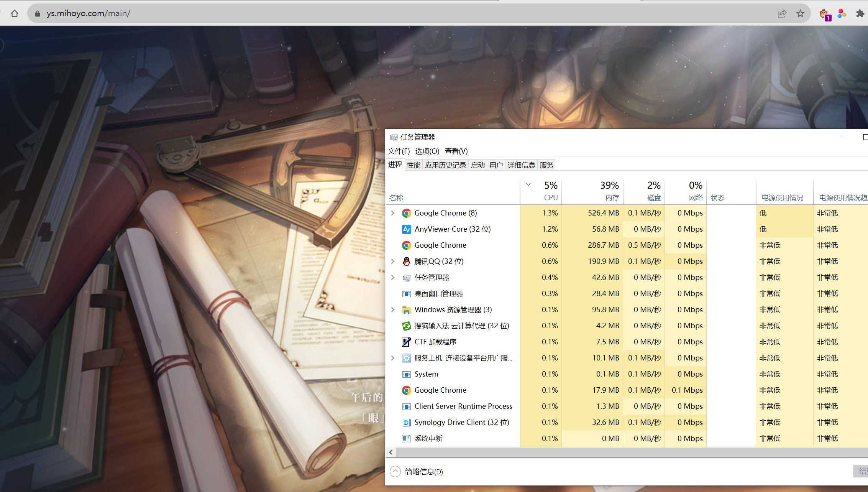This screenshot has height=492, width=868.
Task: Click the Task Manager title bar icon
Action: pyautogui.click(x=394, y=137)
